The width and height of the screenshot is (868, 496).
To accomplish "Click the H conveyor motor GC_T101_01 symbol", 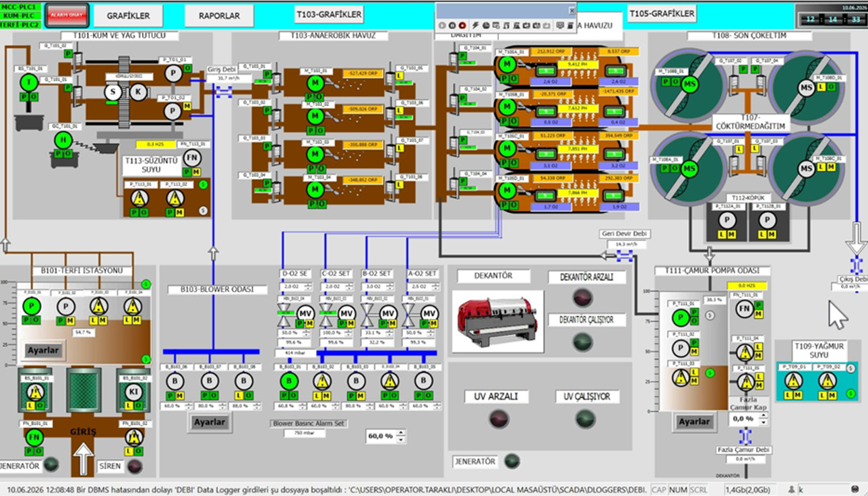I will [x=63, y=140].
